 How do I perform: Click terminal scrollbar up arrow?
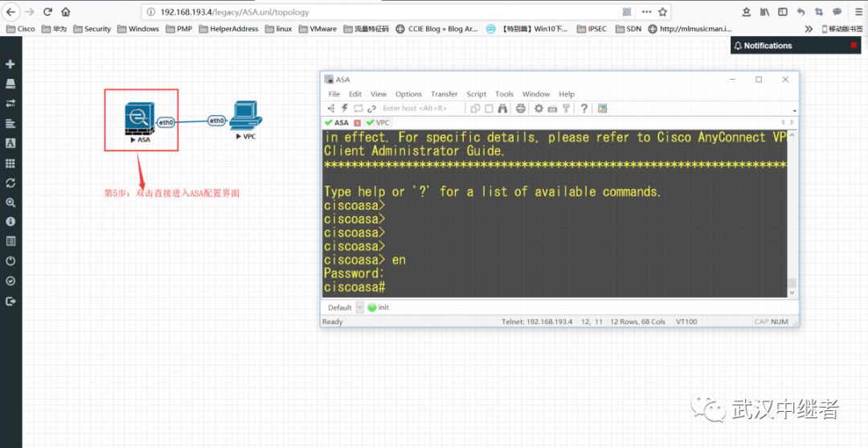792,135
